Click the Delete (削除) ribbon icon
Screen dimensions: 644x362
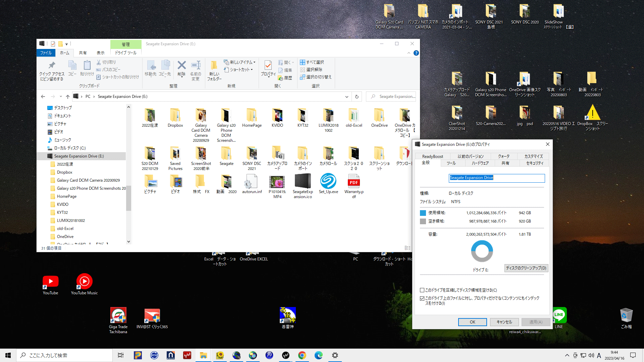point(181,69)
